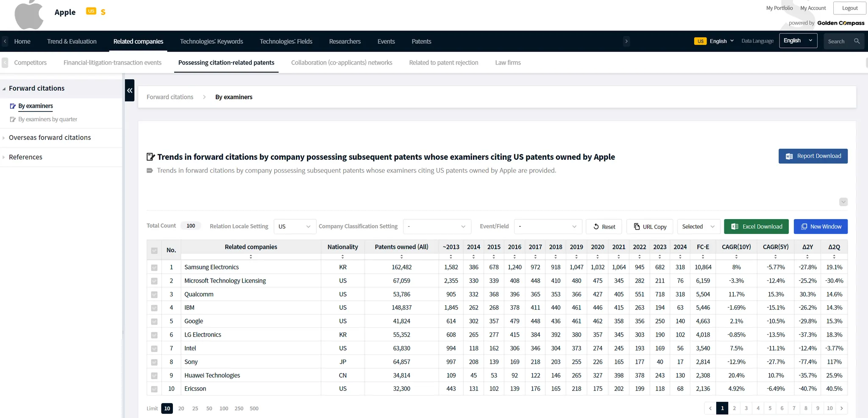Expand Overseas forward citations section
The image size is (868, 418).
50,137
